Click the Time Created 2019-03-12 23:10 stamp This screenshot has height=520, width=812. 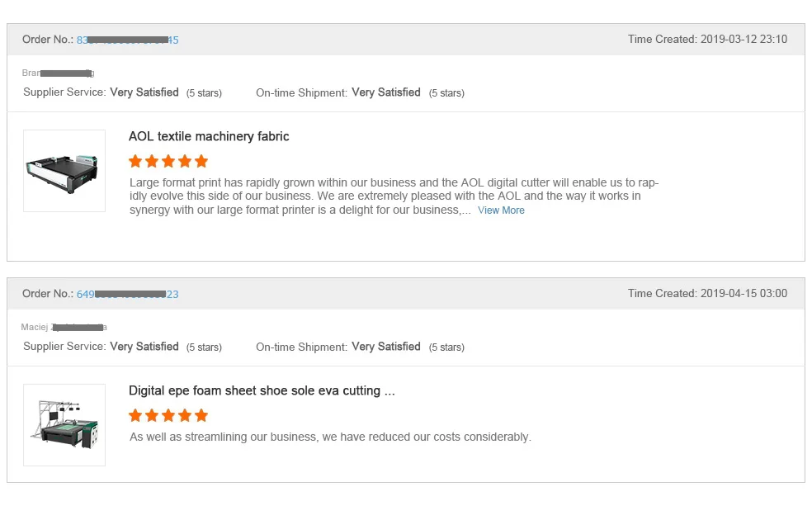pyautogui.click(x=707, y=39)
